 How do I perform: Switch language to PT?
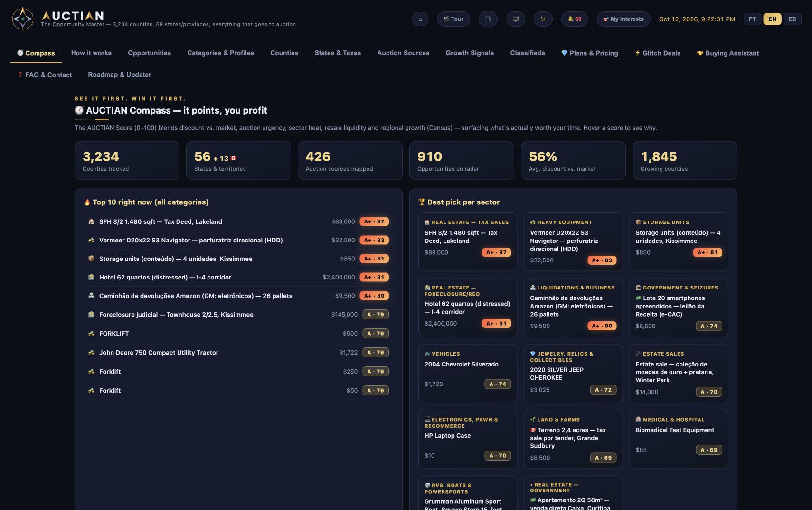click(x=752, y=19)
